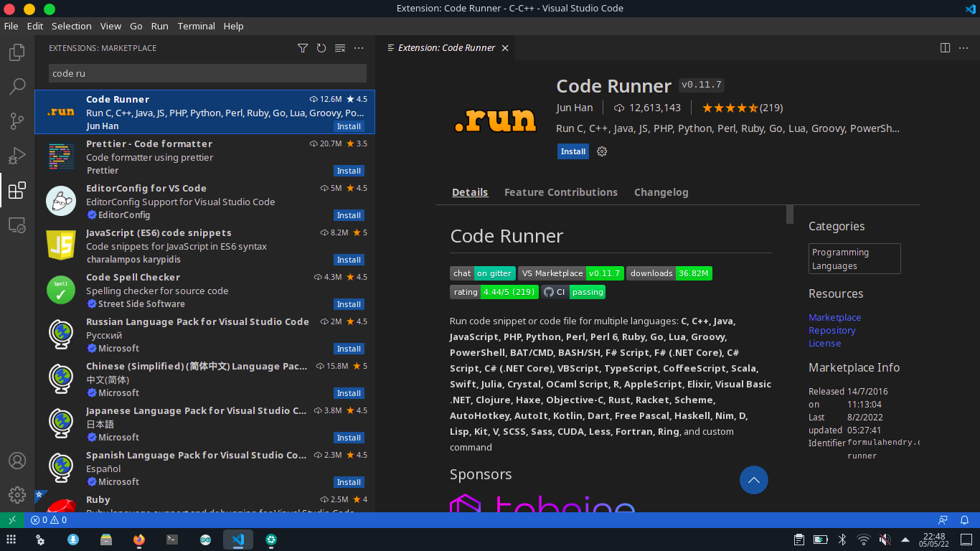Install EditorConfig for VS Code

[349, 215]
